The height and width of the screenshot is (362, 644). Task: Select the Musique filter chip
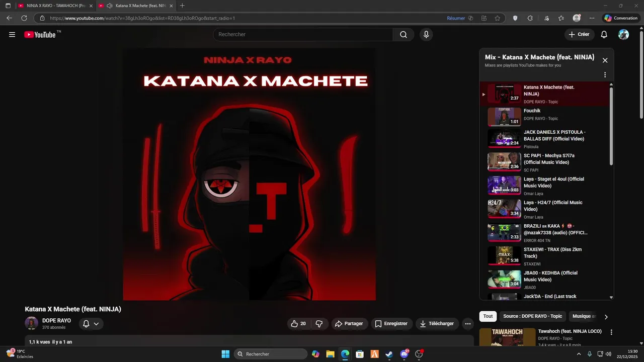point(584,316)
